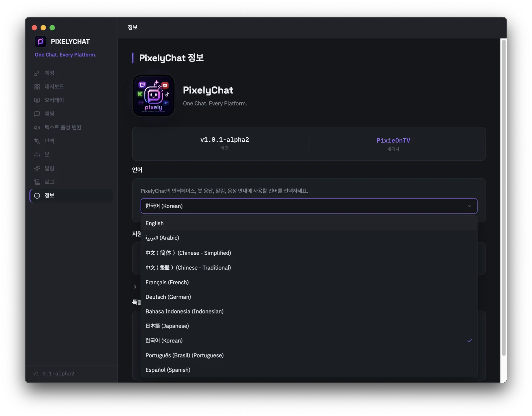This screenshot has height=416, width=532.
Task: Select Français (French) option
Action: (x=309, y=282)
